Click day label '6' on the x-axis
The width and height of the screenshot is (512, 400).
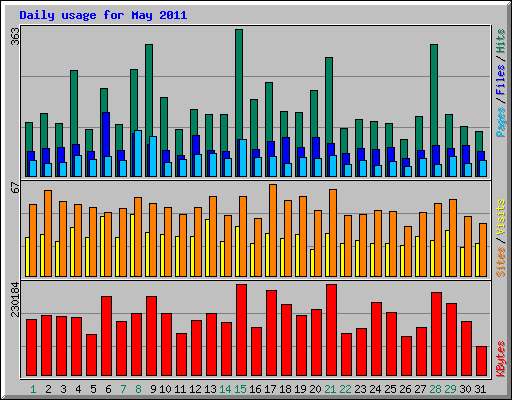pyautogui.click(x=108, y=389)
